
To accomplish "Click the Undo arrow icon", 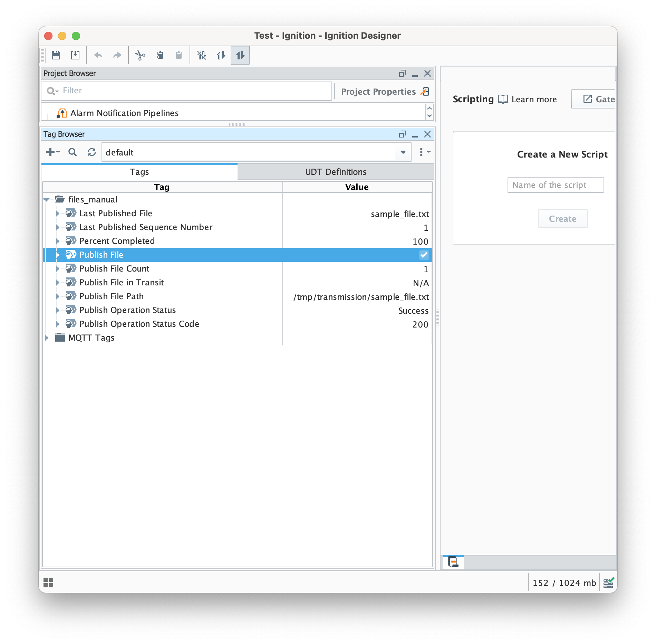I will 98,55.
